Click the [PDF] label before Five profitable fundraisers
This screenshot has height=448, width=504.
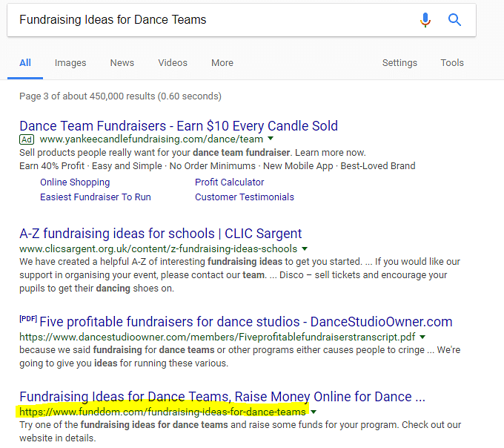(x=28, y=319)
